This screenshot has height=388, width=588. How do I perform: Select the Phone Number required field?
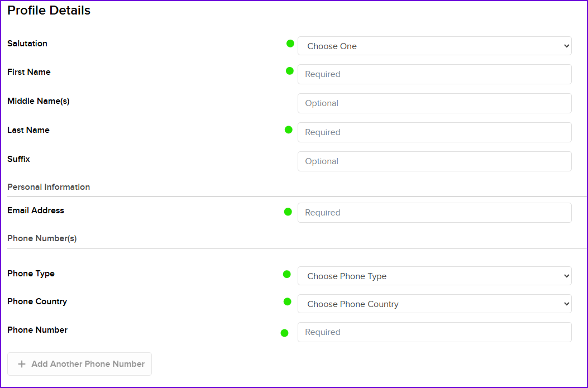tap(434, 332)
